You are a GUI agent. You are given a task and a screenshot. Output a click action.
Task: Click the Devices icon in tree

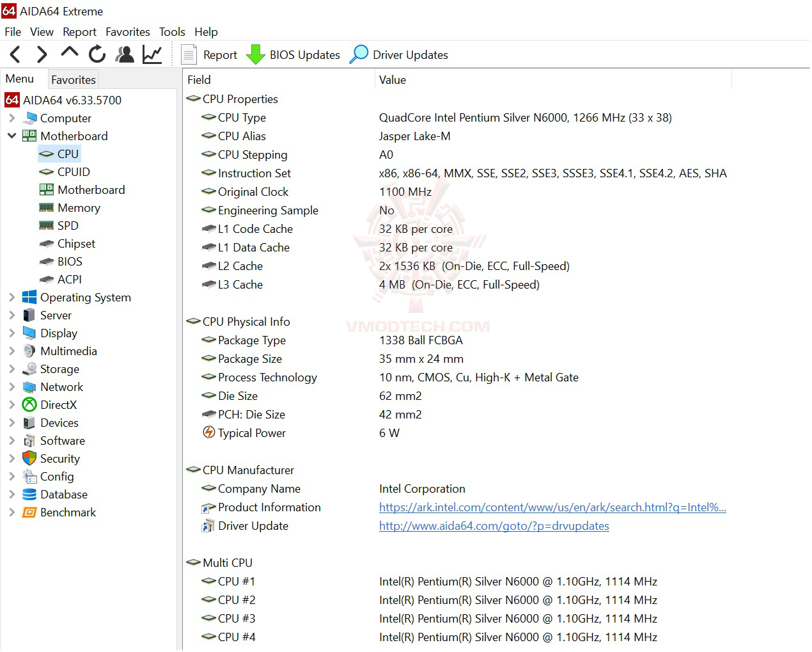29,423
